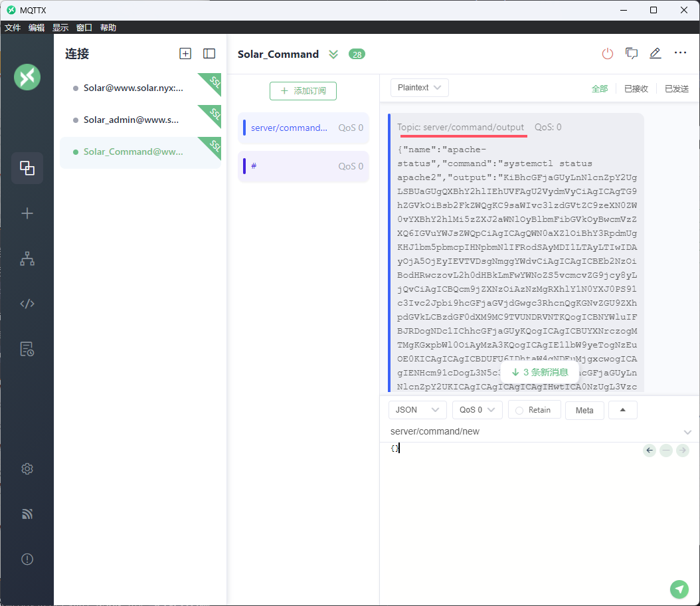Show only sent messages (已发送)
This screenshot has height=606, width=700.
tap(677, 88)
